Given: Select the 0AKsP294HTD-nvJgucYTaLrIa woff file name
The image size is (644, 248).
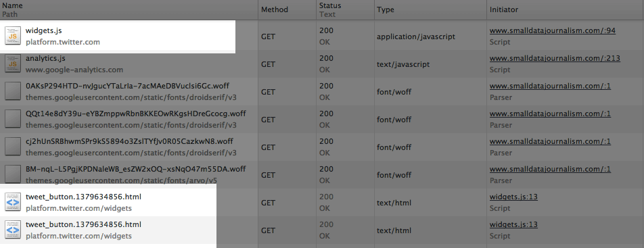Looking at the screenshot, I should tap(127, 86).
